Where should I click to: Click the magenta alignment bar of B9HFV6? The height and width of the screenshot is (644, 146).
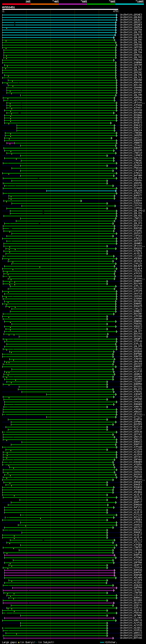click(60, 555)
